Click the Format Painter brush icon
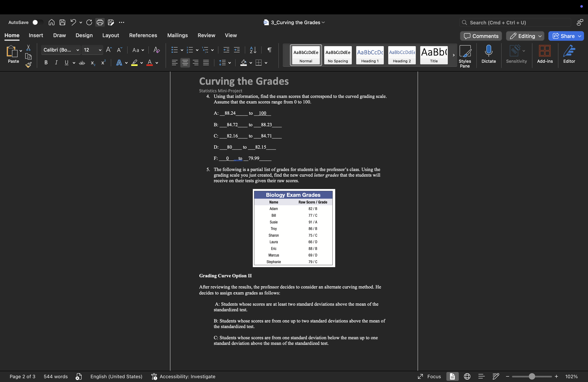Viewport: 588px width, 382px height. coord(28,65)
